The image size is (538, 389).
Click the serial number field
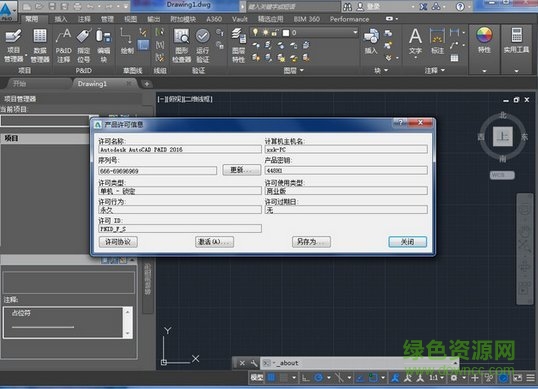coord(157,170)
